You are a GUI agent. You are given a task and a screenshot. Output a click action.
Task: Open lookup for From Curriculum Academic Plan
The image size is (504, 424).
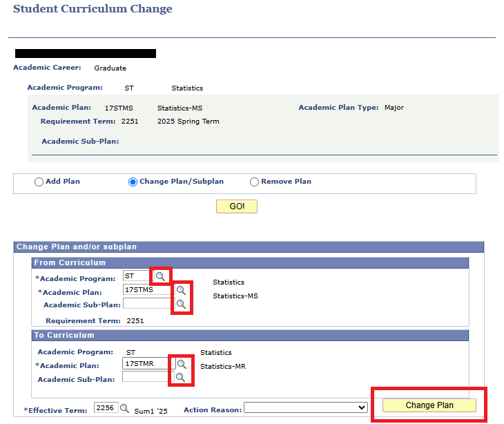pos(182,290)
